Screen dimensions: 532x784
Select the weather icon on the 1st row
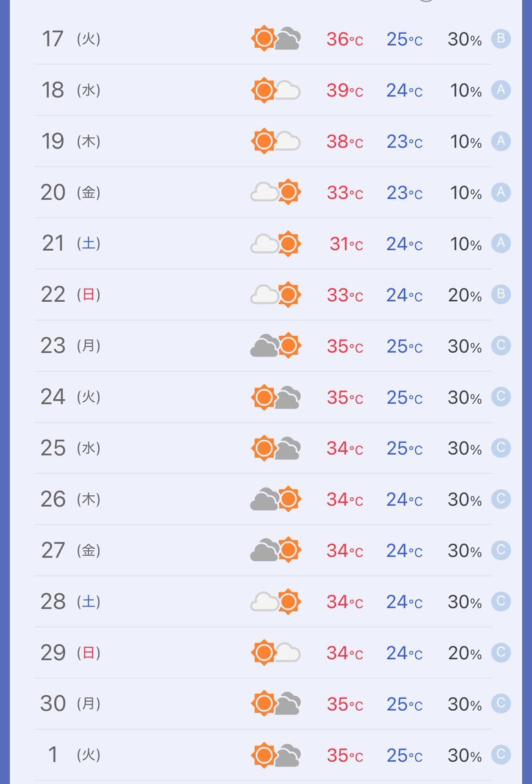click(275, 755)
